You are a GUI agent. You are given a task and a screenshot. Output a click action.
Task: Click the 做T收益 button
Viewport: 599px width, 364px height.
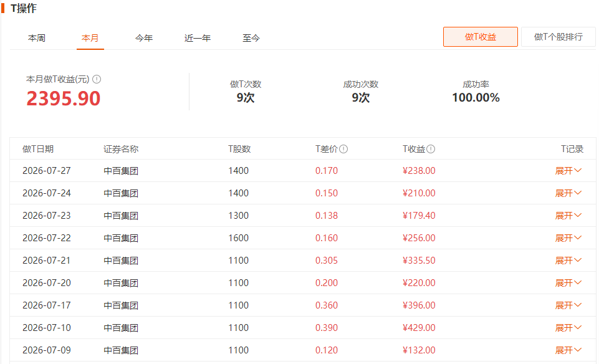point(480,37)
